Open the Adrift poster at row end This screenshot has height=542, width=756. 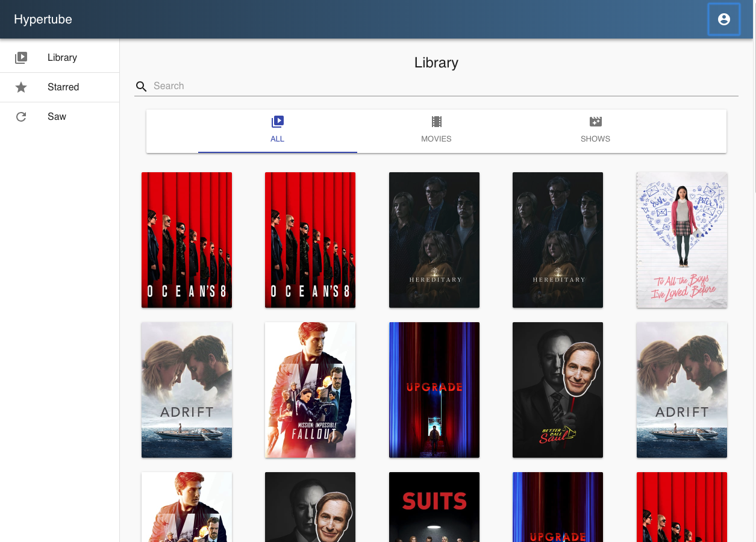click(682, 390)
